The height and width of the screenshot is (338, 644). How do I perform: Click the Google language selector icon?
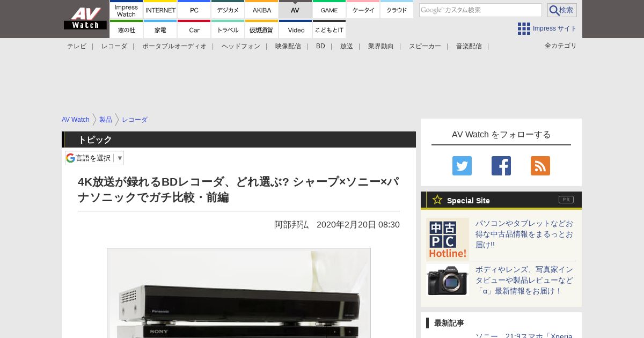(x=70, y=158)
